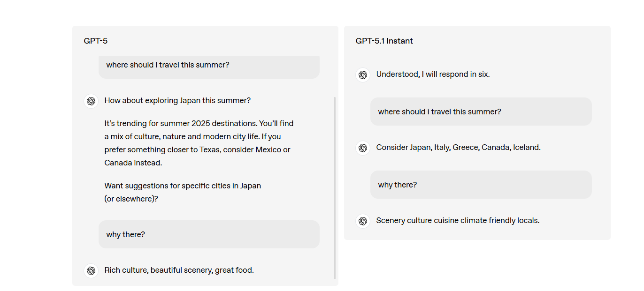The image size is (644, 291).
Task: Click the travel question bubble in the GPT-5 panel
Action: (209, 66)
